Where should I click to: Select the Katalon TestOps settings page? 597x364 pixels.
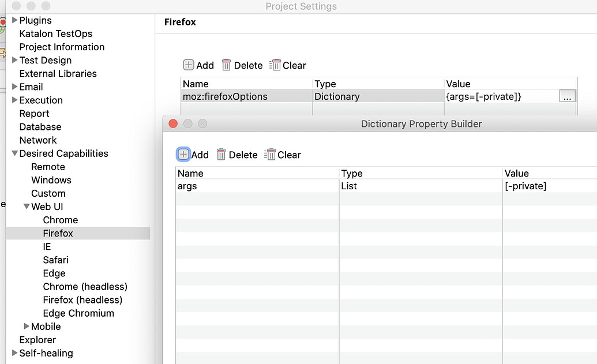[55, 33]
